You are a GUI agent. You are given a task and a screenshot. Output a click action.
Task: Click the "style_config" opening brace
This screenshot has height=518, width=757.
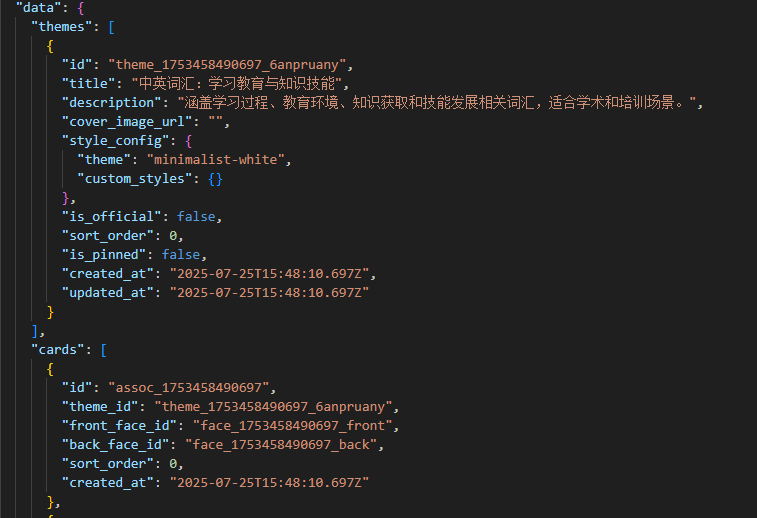188,141
